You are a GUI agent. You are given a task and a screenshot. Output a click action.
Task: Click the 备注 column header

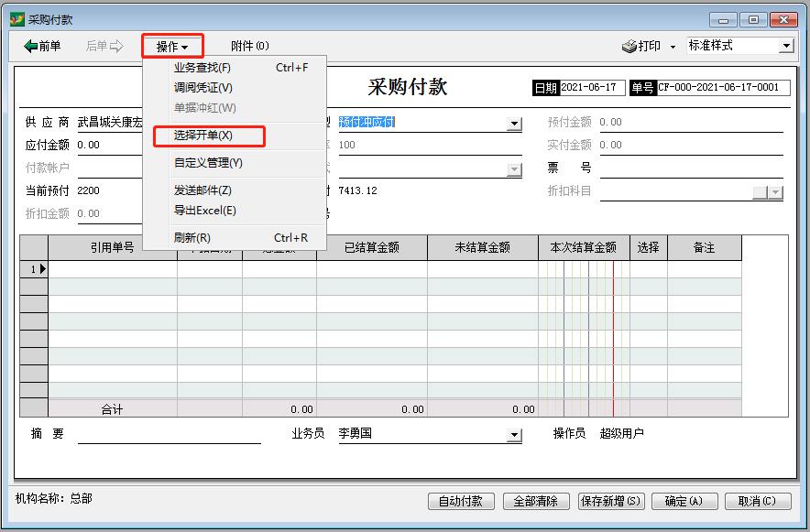(x=705, y=247)
